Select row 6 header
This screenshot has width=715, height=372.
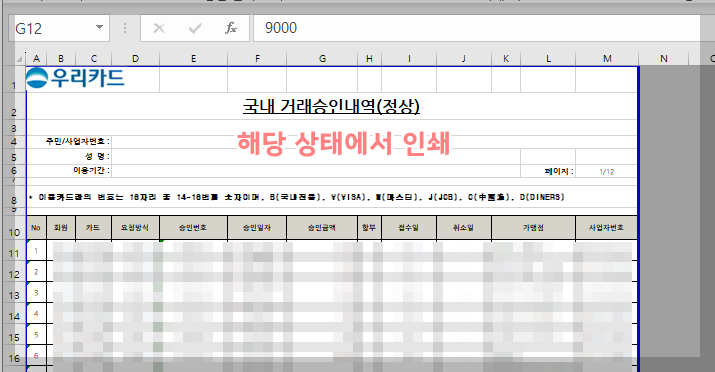14,171
